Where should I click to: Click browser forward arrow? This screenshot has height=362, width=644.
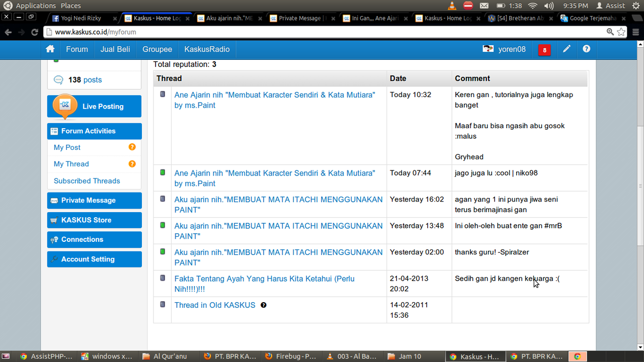(21, 32)
